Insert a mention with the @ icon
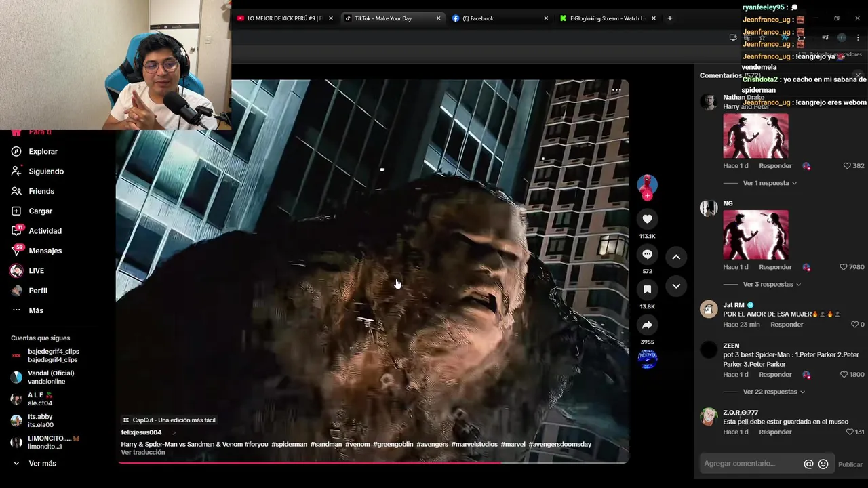The image size is (868, 488). coord(808,464)
